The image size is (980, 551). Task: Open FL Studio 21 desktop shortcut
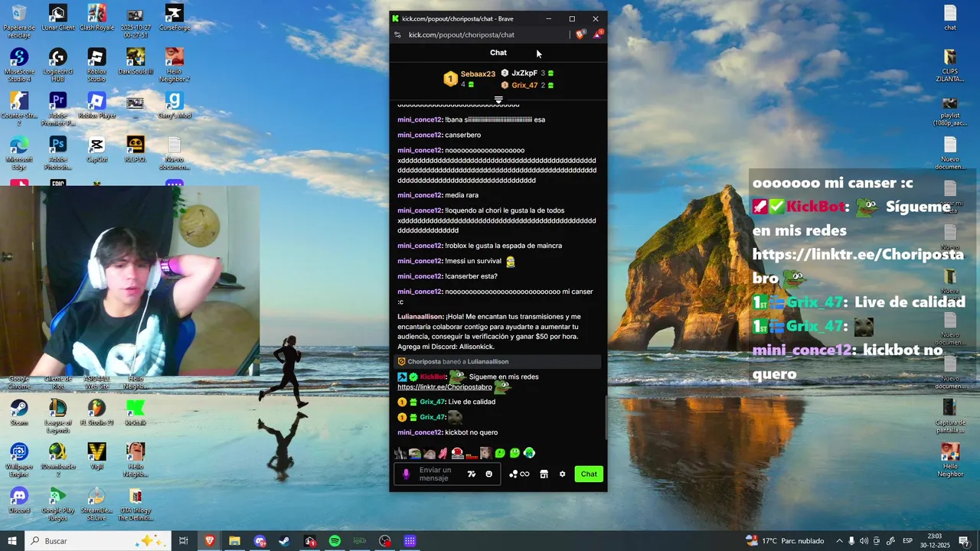[96, 412]
